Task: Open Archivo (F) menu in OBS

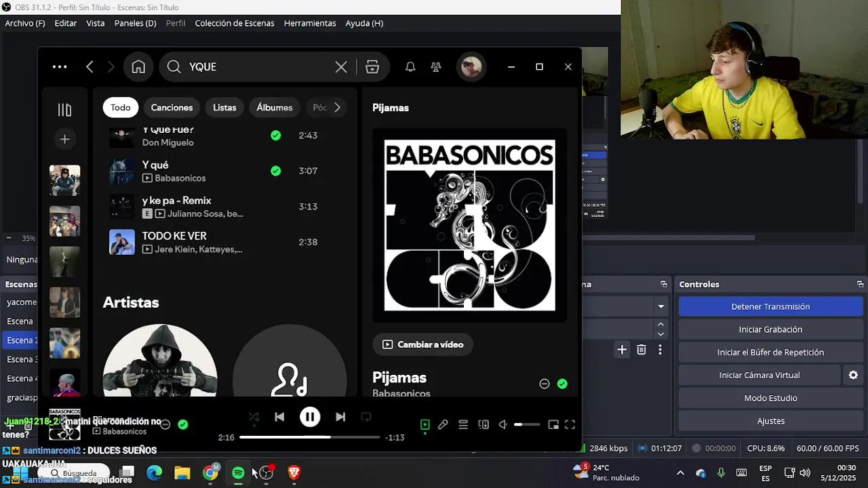Action: tap(25, 23)
